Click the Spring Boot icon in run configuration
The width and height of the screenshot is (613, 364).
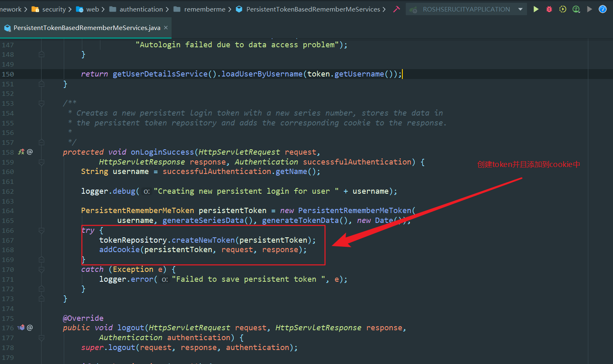pos(414,9)
